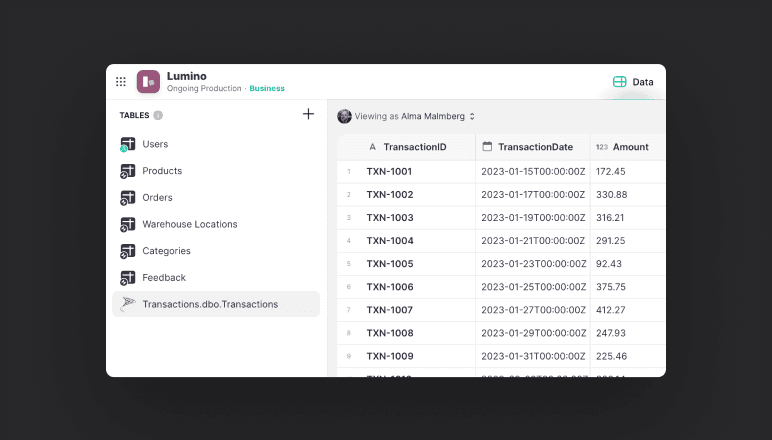Screen dimensions: 772x440
Task: Open the Feedback table
Action: pos(164,278)
